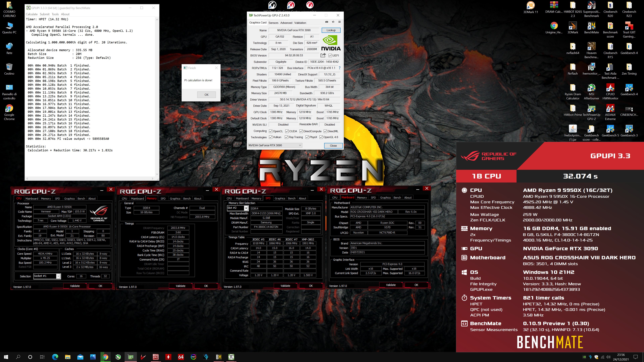The image size is (644, 362).
Task: Click the Bus Interface question mark icon
Action: tap(339, 68)
